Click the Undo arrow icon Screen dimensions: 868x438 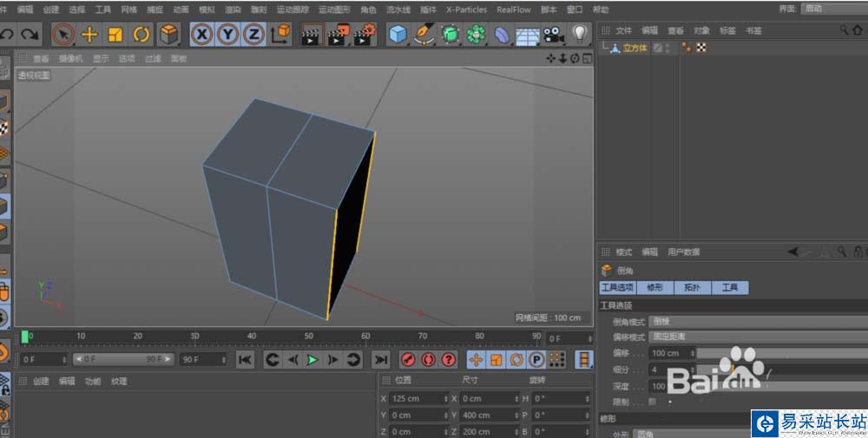coord(7,35)
